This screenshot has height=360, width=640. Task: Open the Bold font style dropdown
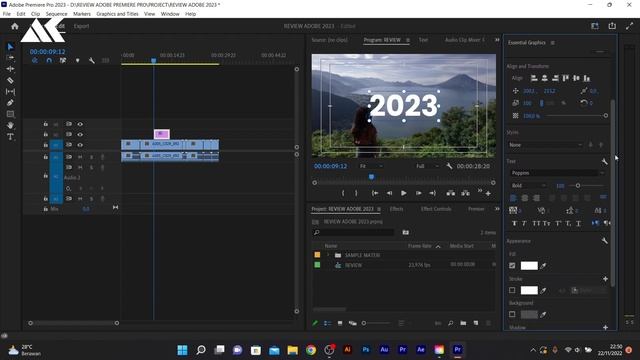[x=528, y=186]
